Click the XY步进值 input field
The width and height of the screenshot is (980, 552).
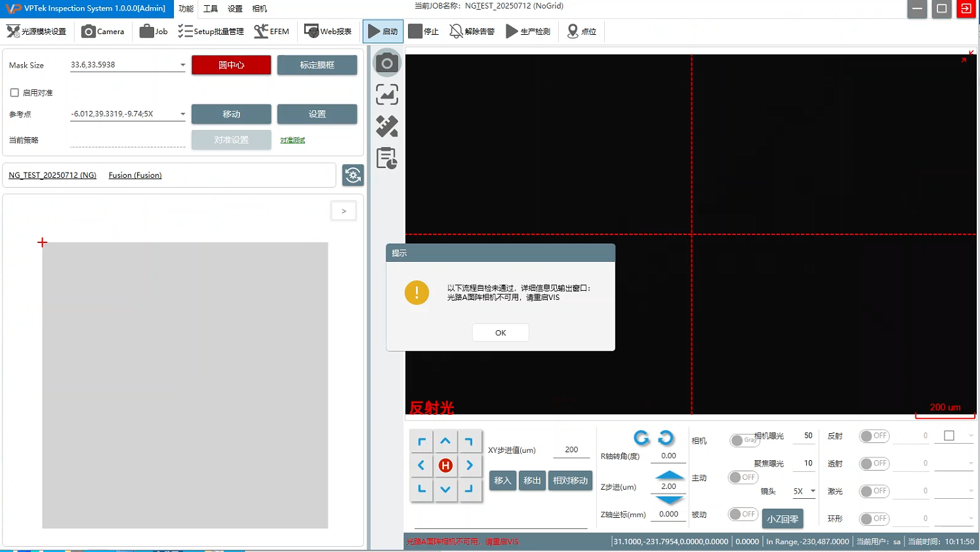tap(571, 450)
